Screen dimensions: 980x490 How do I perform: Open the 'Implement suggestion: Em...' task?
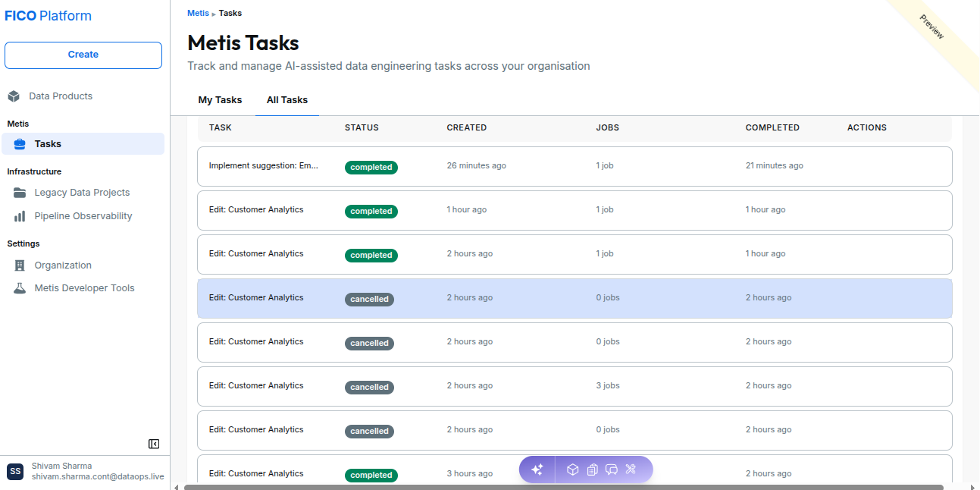(x=264, y=165)
